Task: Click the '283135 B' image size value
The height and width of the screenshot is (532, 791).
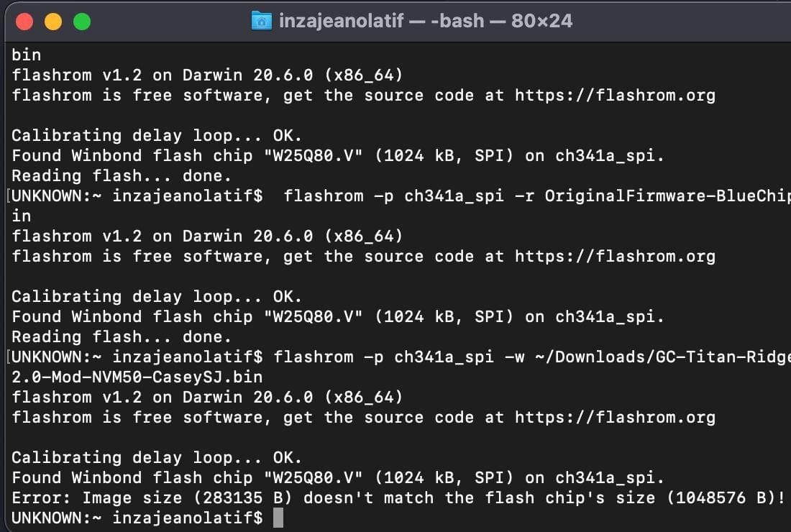Action: click(x=247, y=497)
